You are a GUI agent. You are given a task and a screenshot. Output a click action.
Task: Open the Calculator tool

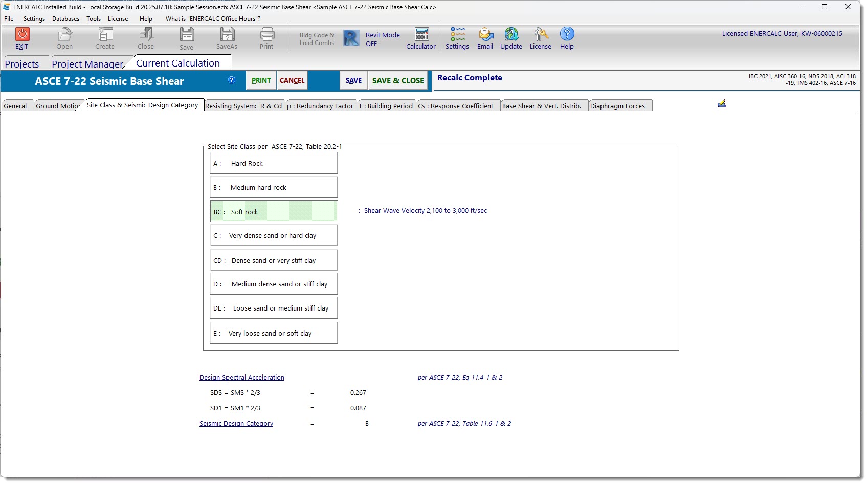coord(421,35)
